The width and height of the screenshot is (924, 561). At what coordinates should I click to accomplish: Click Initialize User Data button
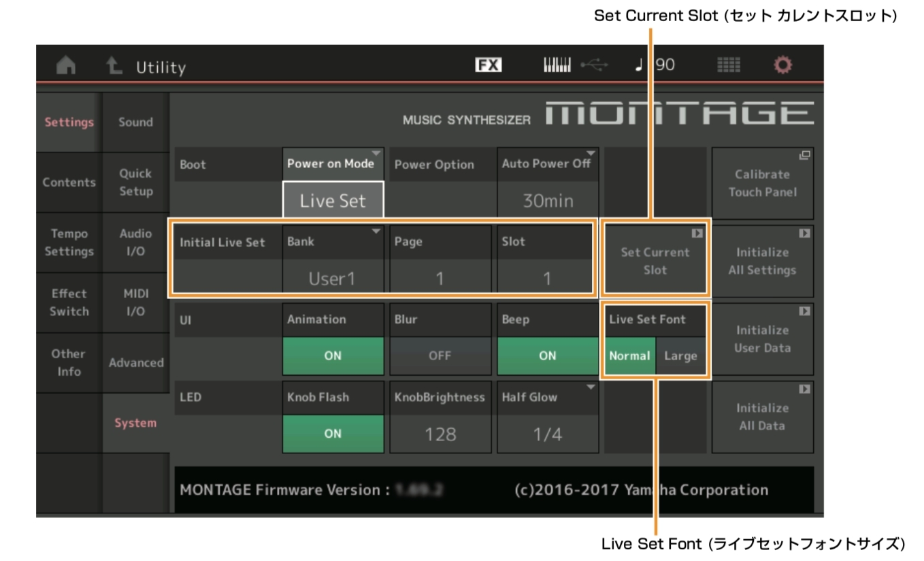pyautogui.click(x=762, y=339)
